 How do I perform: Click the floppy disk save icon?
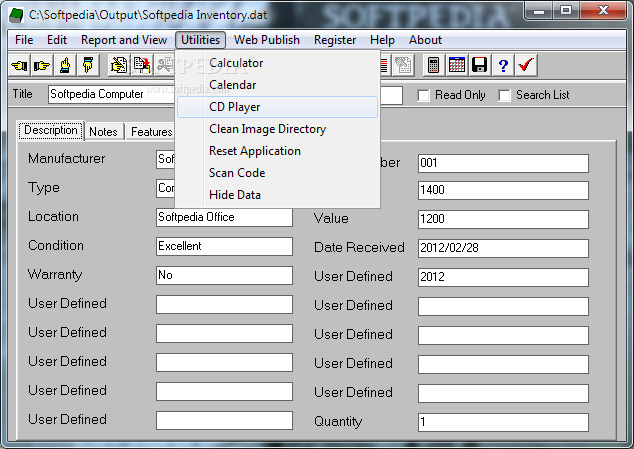coord(480,65)
